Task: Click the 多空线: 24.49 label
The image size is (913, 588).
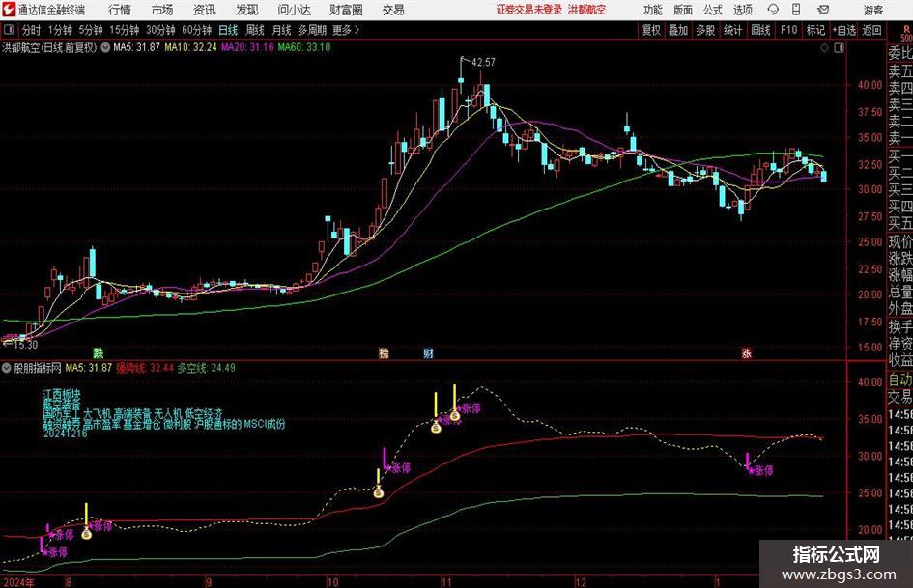Action: coord(207,368)
